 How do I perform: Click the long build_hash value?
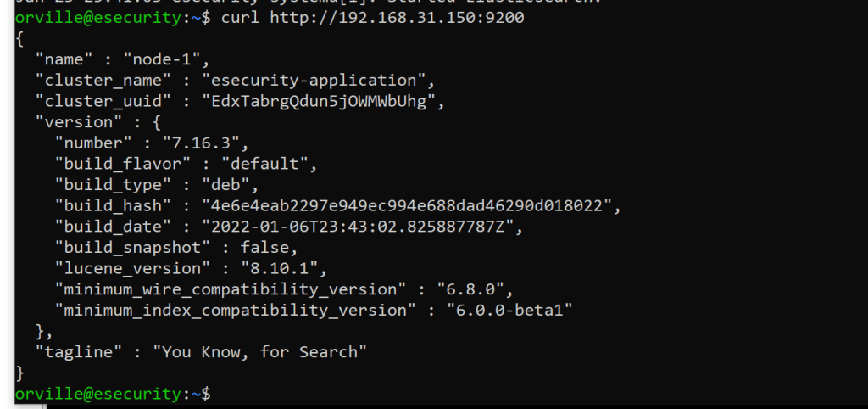coord(410,205)
